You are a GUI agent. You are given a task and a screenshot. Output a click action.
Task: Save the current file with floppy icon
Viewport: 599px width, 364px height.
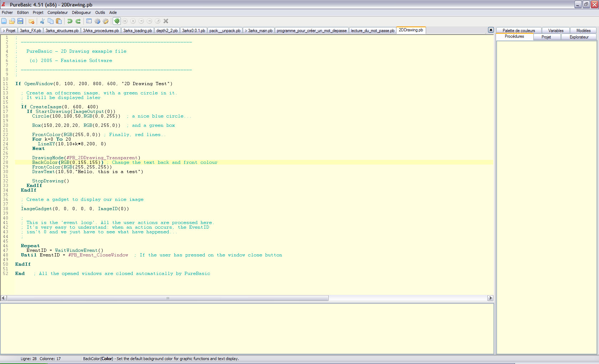tap(20, 21)
